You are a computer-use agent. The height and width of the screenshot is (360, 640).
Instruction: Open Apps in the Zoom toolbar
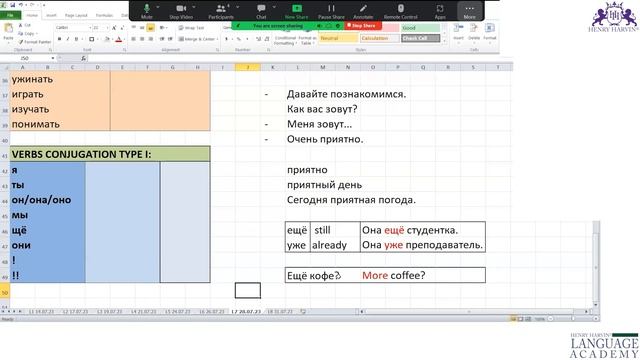click(440, 11)
